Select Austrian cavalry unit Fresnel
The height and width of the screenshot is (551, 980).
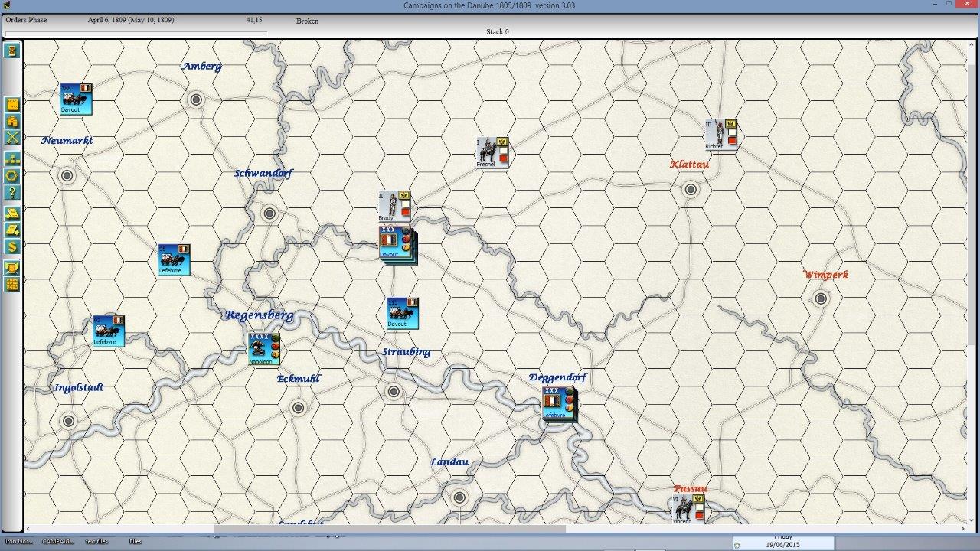click(492, 152)
